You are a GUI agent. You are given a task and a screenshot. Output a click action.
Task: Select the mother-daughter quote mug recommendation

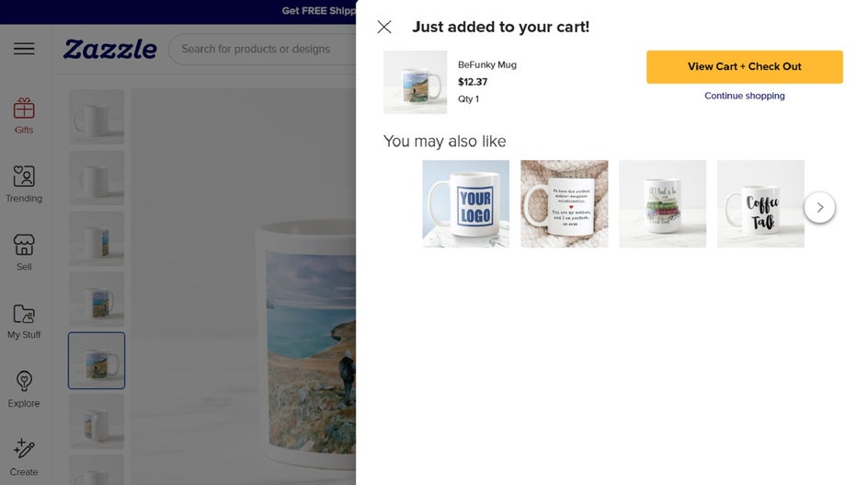click(x=564, y=203)
